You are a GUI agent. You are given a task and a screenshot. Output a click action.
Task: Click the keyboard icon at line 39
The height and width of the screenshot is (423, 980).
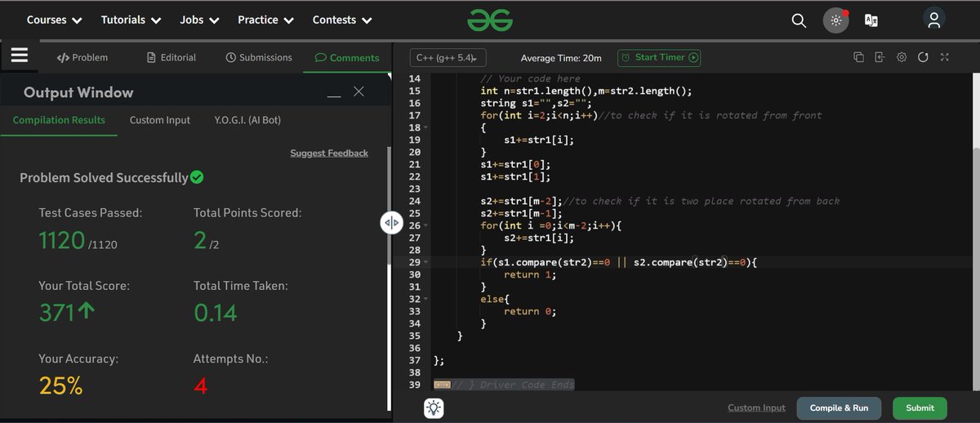(442, 385)
